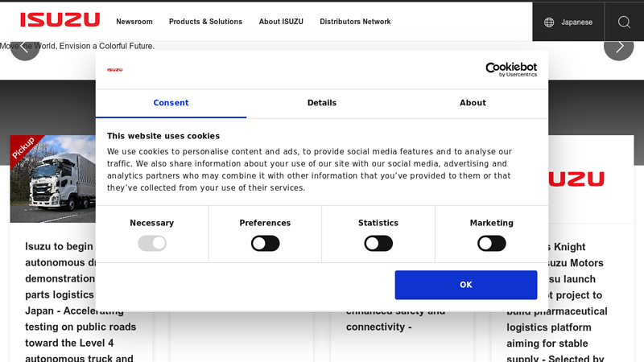Toggle the Necessary cookies switch
Screen dimensions: 644x362
[152, 244]
